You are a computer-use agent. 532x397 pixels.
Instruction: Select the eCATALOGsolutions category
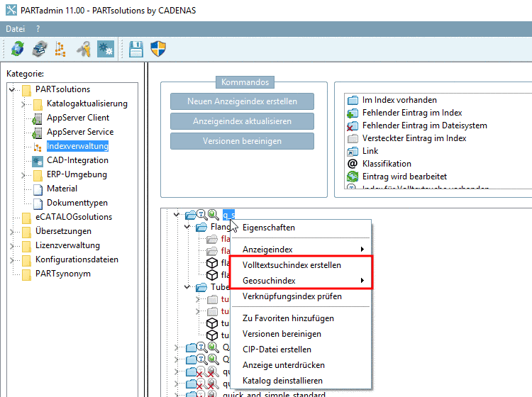click(74, 217)
